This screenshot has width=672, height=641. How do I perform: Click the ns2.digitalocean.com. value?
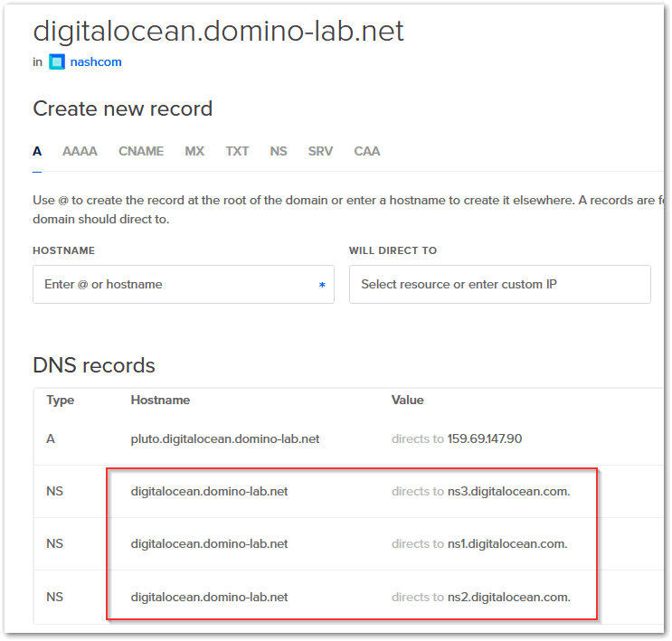508,598
